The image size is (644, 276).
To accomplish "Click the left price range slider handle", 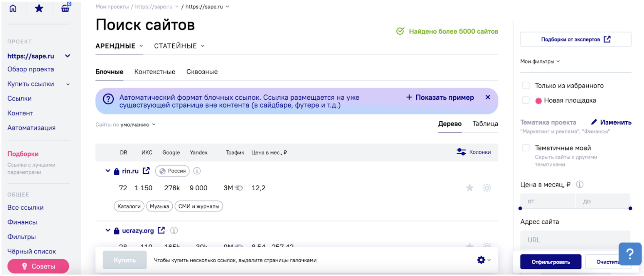I will point(520,208).
